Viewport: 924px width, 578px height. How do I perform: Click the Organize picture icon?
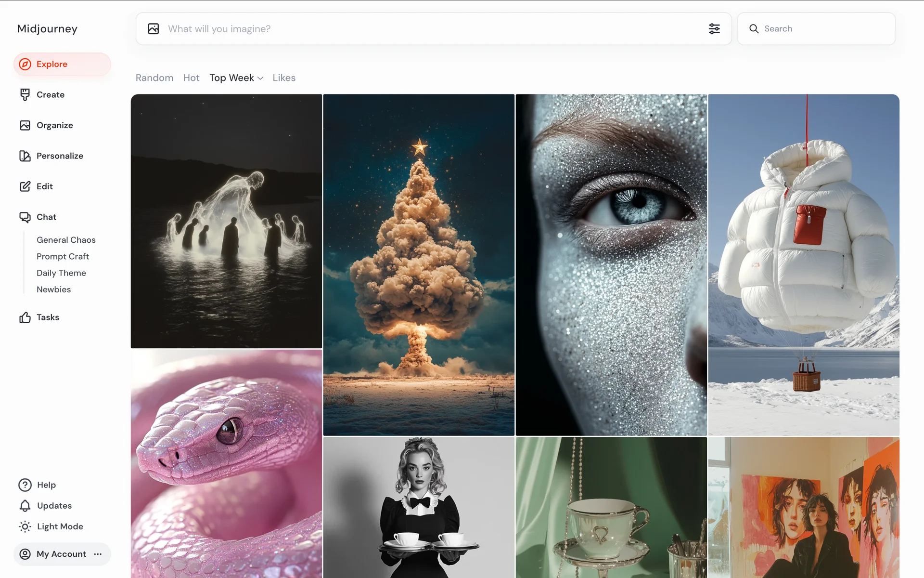click(x=25, y=125)
